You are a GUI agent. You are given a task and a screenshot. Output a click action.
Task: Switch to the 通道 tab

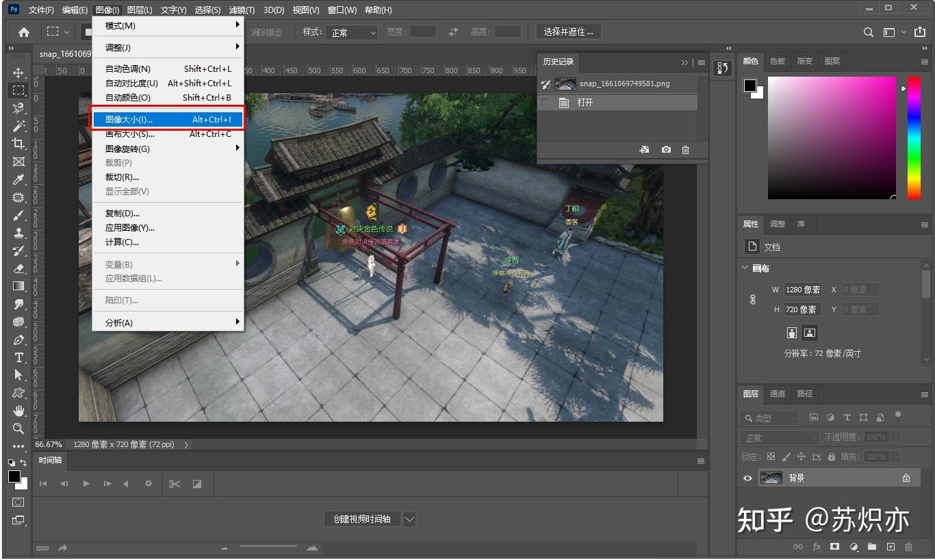[x=778, y=394]
